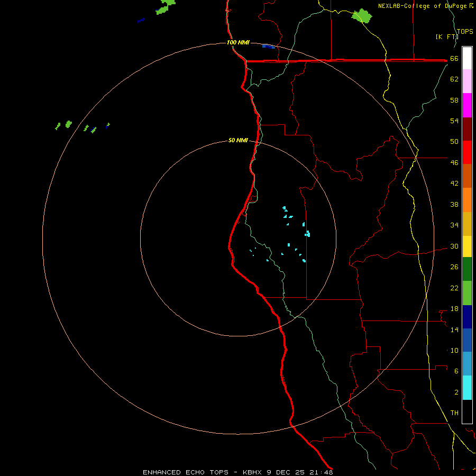
Task: Click the light green legend swatch
Action: coord(467,293)
